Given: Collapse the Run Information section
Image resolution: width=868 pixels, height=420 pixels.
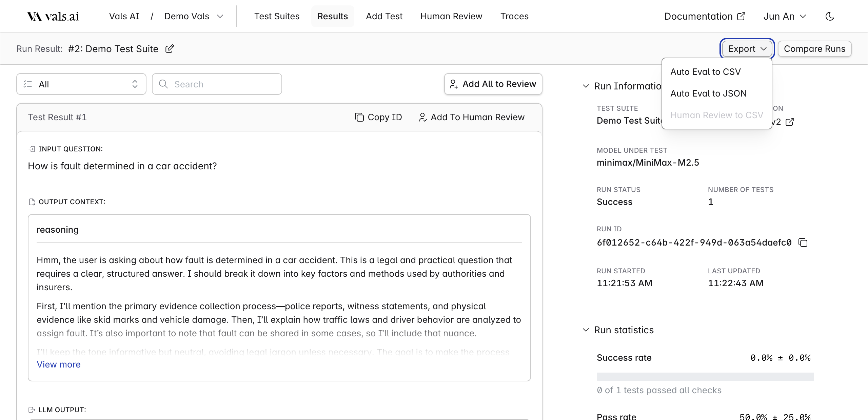Looking at the screenshot, I should tap(586, 86).
